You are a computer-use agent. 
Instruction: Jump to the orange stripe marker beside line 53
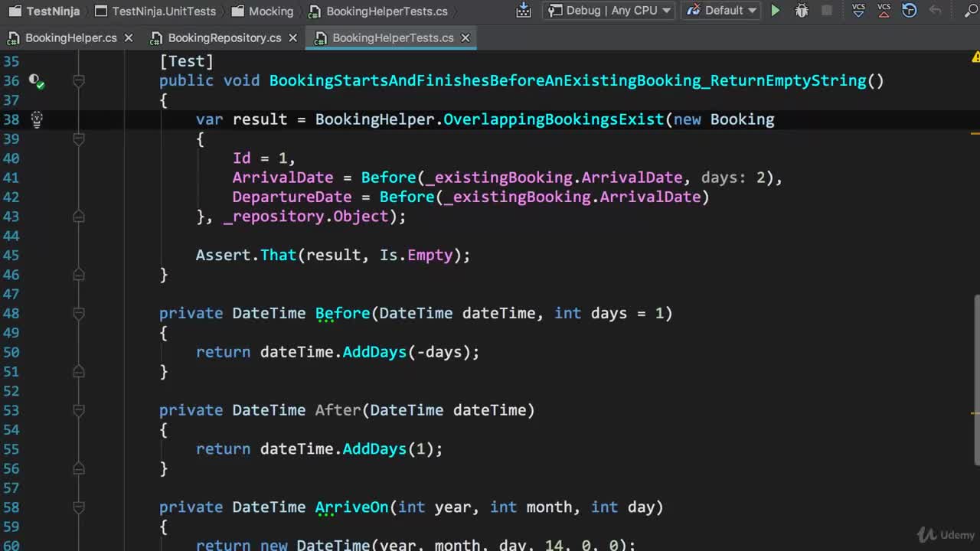[975, 413]
